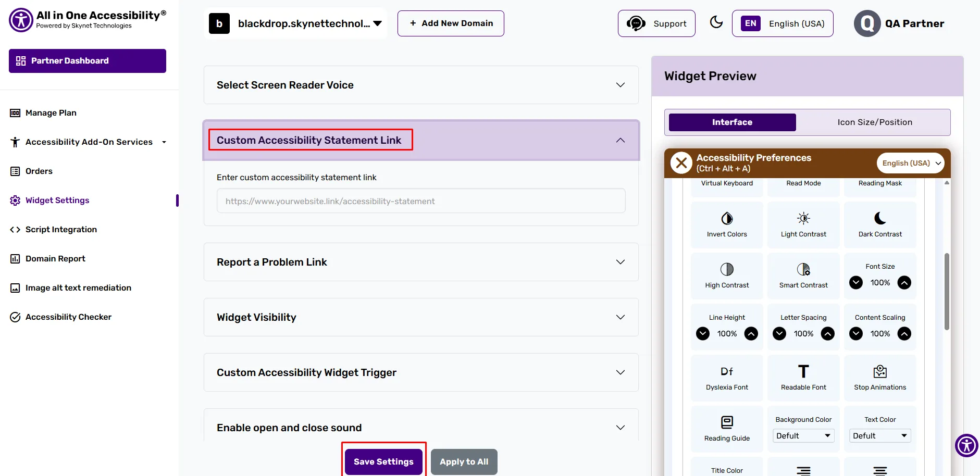Open English (USA) language selector in header

coord(783,23)
